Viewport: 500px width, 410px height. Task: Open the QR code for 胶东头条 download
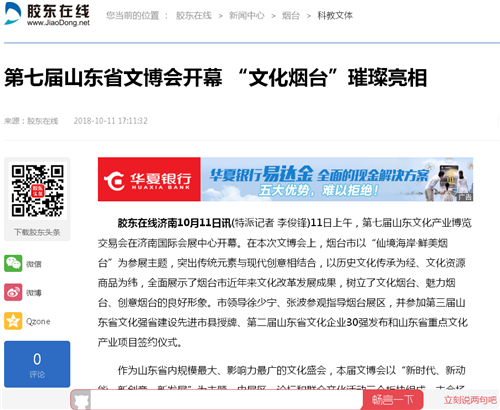click(37, 191)
